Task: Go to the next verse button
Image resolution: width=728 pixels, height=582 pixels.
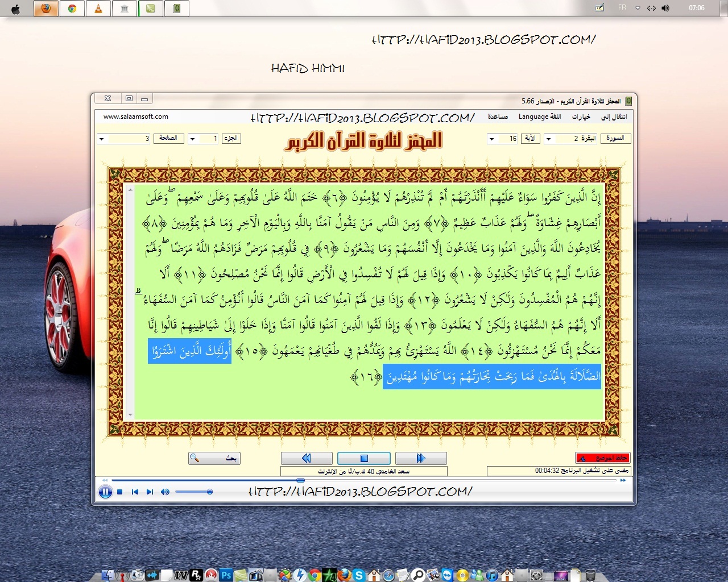Action: 421,458
